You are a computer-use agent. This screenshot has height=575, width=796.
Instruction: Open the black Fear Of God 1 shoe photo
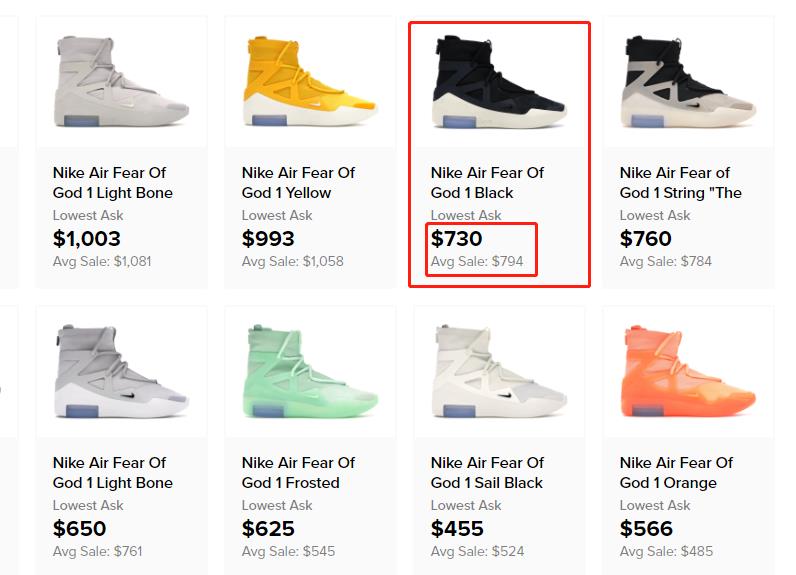coord(499,83)
